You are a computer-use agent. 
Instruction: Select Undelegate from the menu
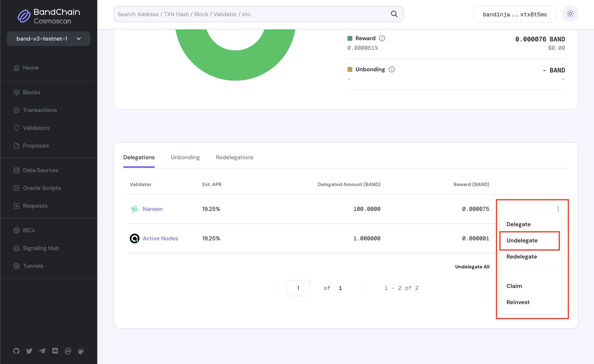(522, 241)
